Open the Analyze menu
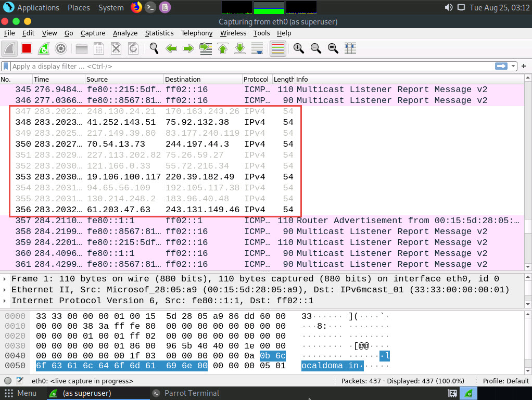The height and width of the screenshot is (400, 532). pyautogui.click(x=125, y=33)
